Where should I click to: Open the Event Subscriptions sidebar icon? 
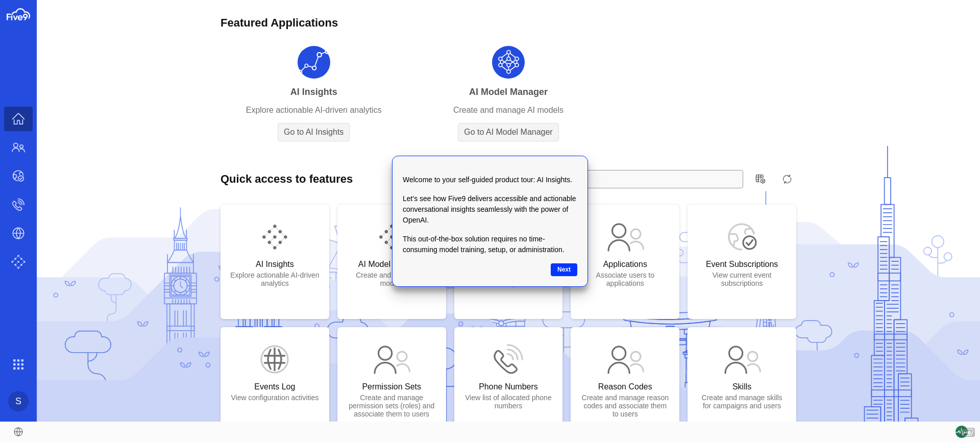point(18,176)
